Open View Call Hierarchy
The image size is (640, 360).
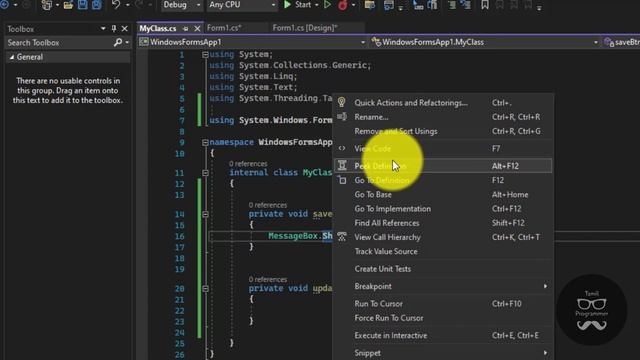click(443, 238)
